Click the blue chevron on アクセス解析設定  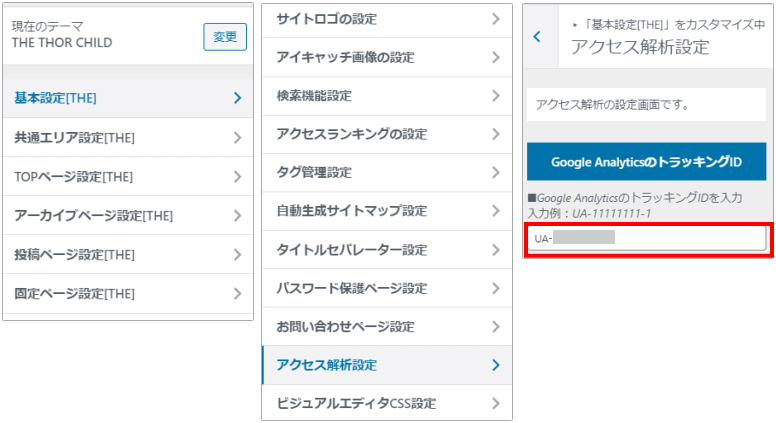click(x=496, y=365)
